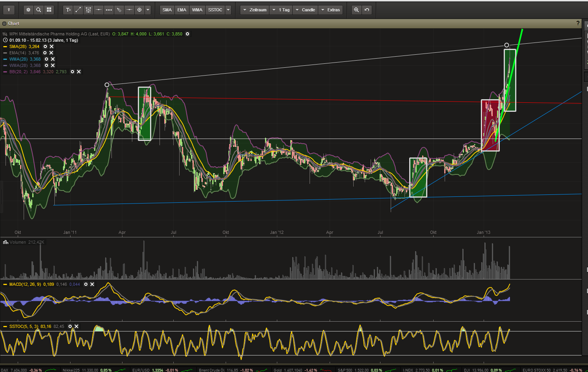This screenshot has height=372, width=588.
Task: Add an SMA indicator
Action: point(167,10)
